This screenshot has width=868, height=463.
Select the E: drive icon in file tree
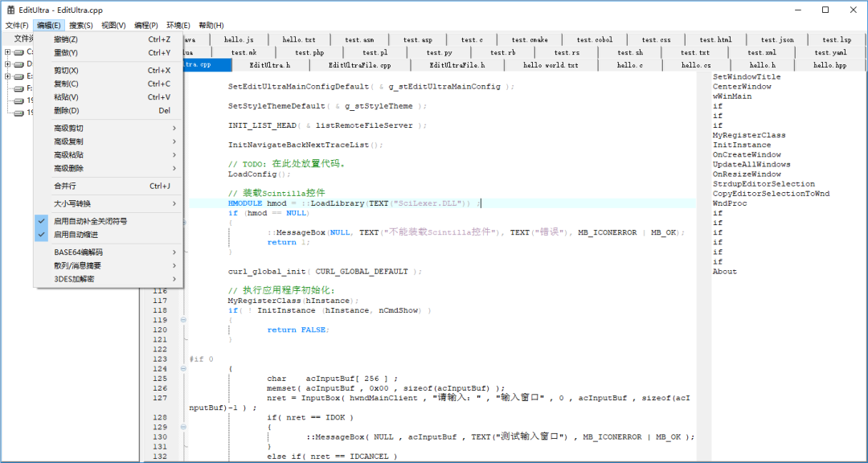click(19, 76)
